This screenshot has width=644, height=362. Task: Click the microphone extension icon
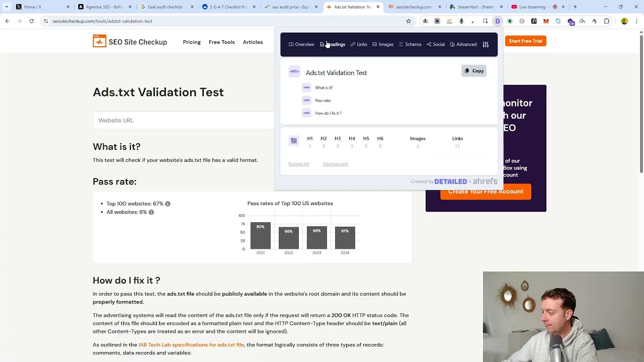(x=461, y=21)
